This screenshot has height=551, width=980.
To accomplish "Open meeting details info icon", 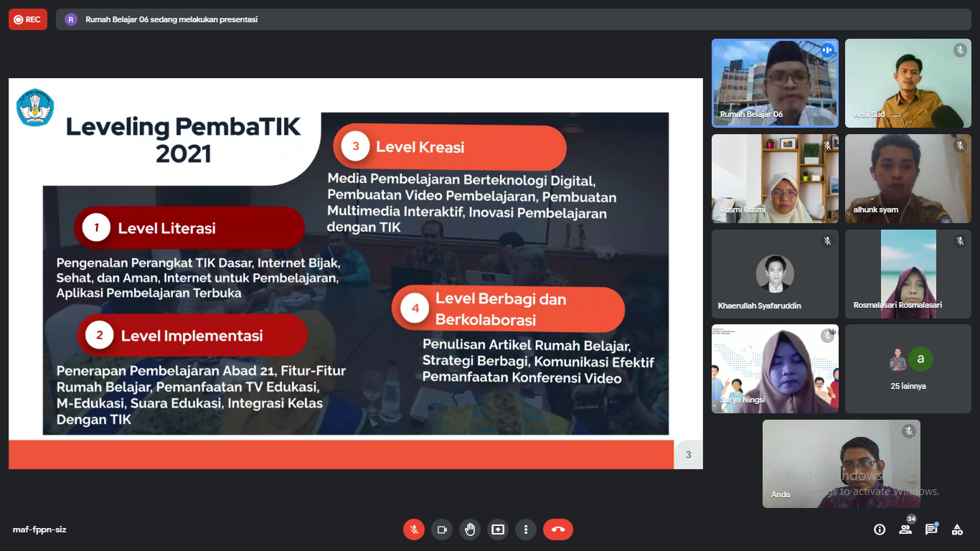I will click(880, 529).
